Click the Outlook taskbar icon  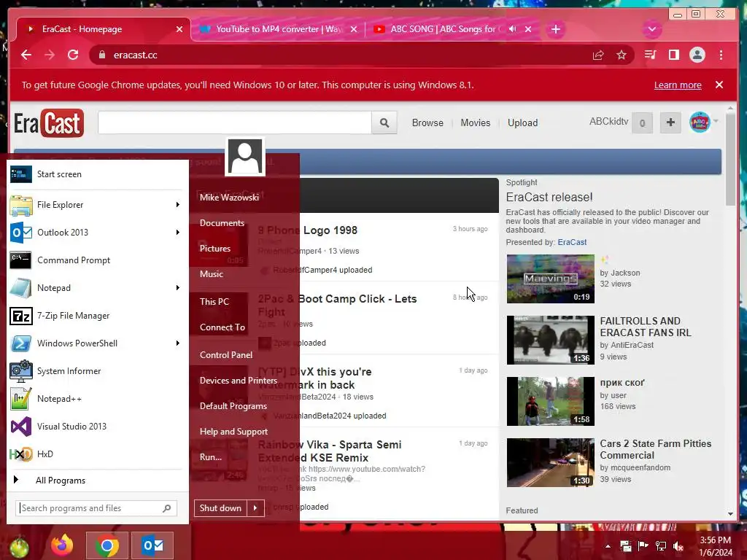[x=152, y=545]
